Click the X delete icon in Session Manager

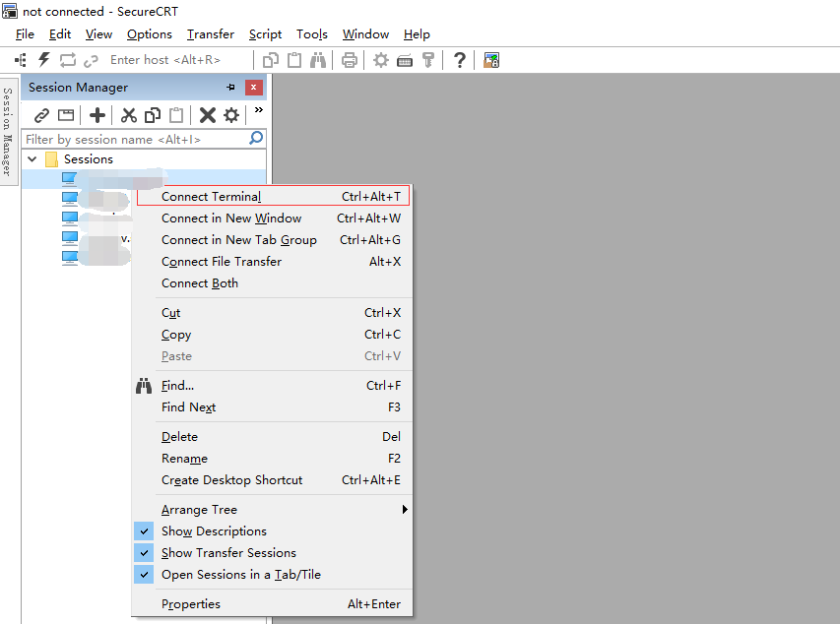(207, 115)
